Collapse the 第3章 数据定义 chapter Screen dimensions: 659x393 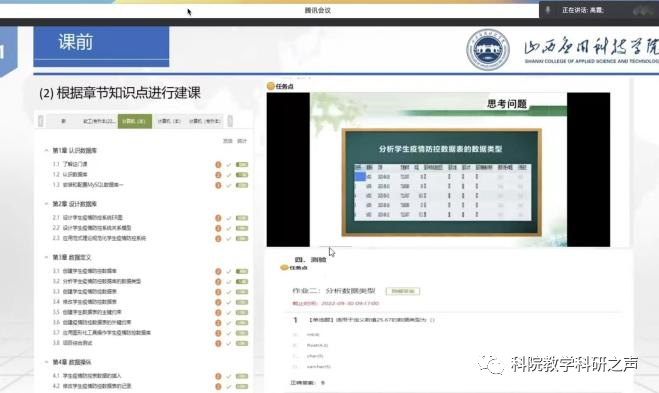pos(46,257)
